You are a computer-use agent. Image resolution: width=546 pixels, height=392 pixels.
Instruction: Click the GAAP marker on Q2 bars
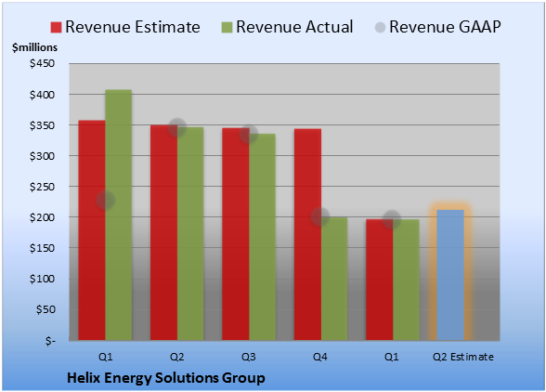pyautogui.click(x=176, y=127)
